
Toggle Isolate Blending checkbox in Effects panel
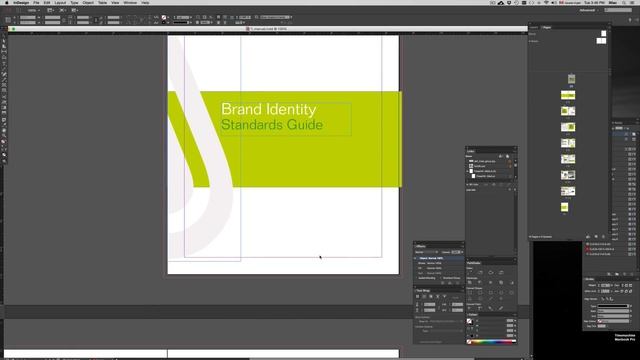pos(416,278)
